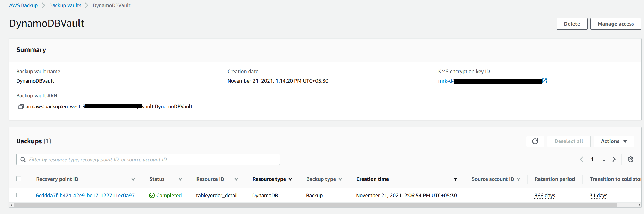
Task: Open table preferences gear
Action: click(630, 159)
